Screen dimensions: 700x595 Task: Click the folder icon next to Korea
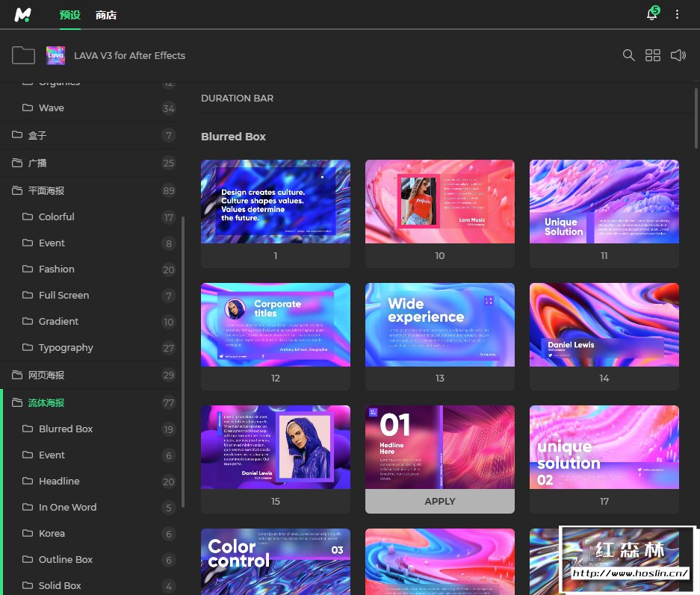[x=28, y=533]
